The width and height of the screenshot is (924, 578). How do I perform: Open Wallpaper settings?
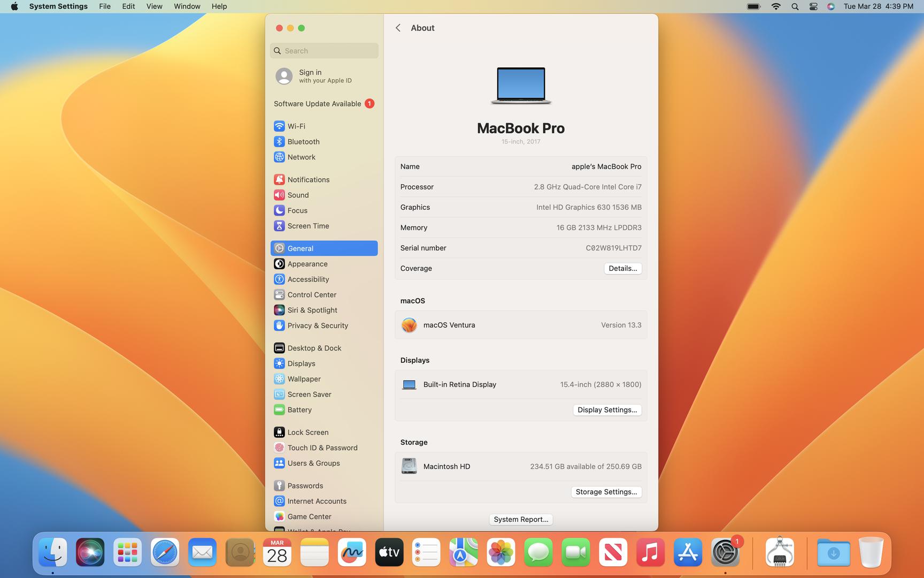click(324, 379)
